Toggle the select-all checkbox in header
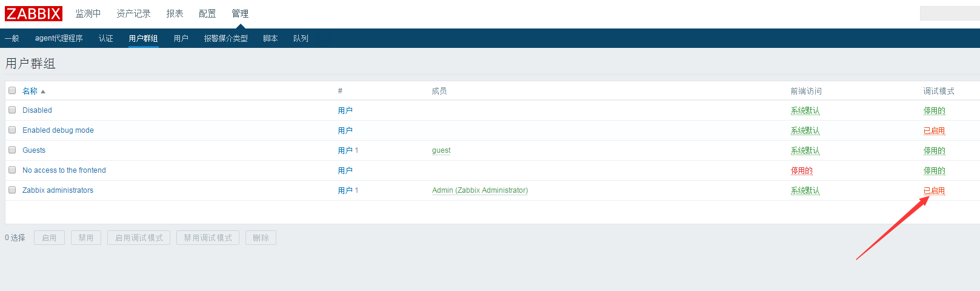The image size is (980, 291). (12, 90)
